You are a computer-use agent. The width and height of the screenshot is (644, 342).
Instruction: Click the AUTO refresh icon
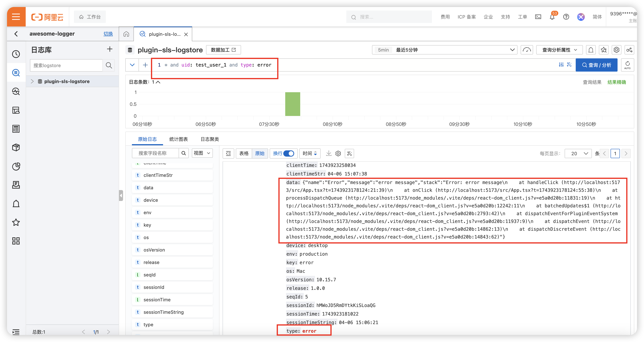click(627, 65)
